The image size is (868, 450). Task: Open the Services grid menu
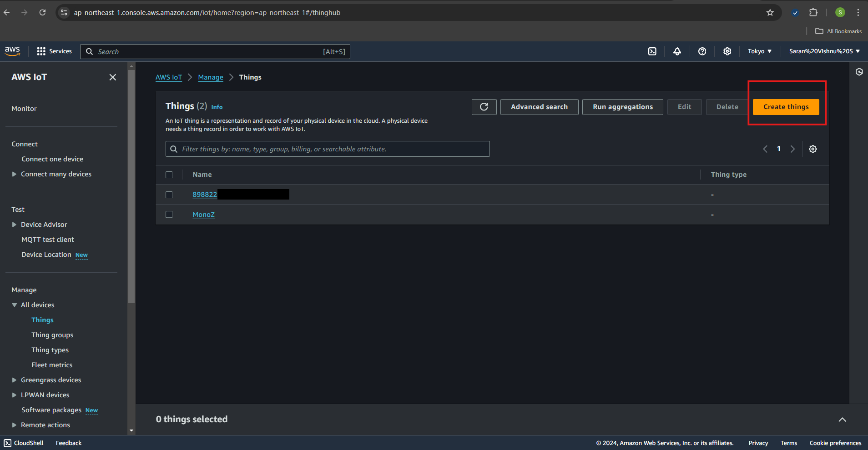(x=54, y=51)
